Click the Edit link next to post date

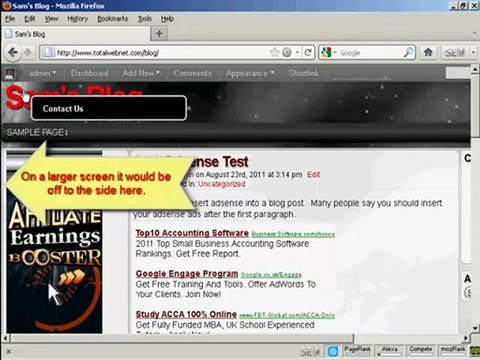click(x=313, y=175)
